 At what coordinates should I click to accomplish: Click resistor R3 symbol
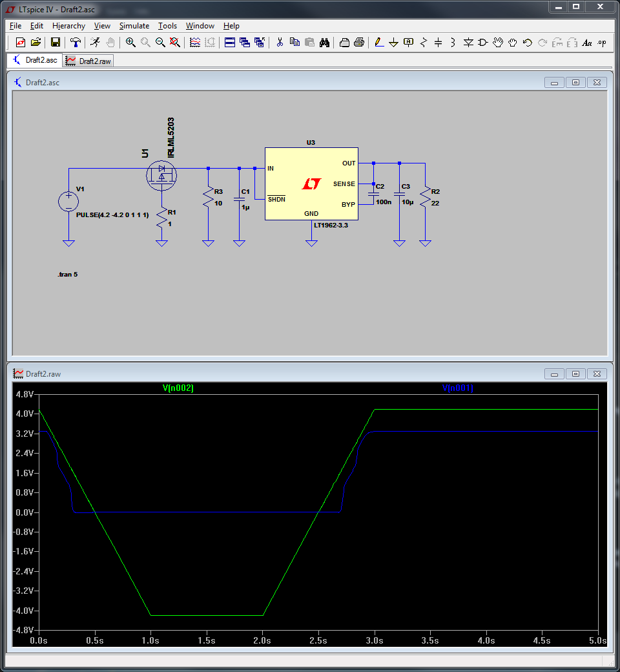click(208, 197)
